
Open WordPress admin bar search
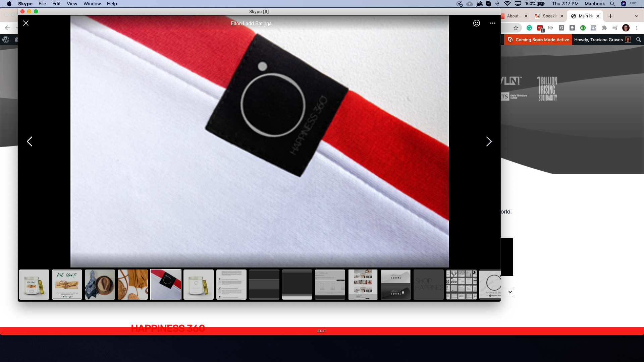[639, 40]
